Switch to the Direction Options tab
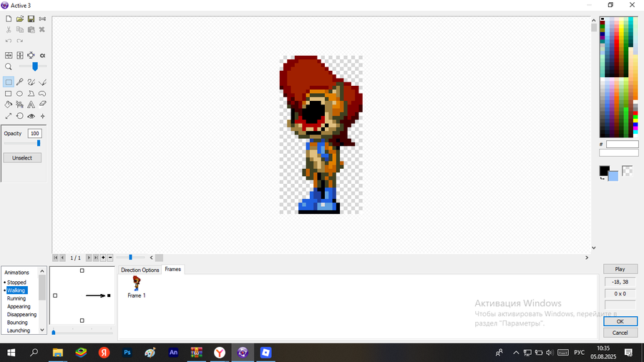 [x=140, y=270]
